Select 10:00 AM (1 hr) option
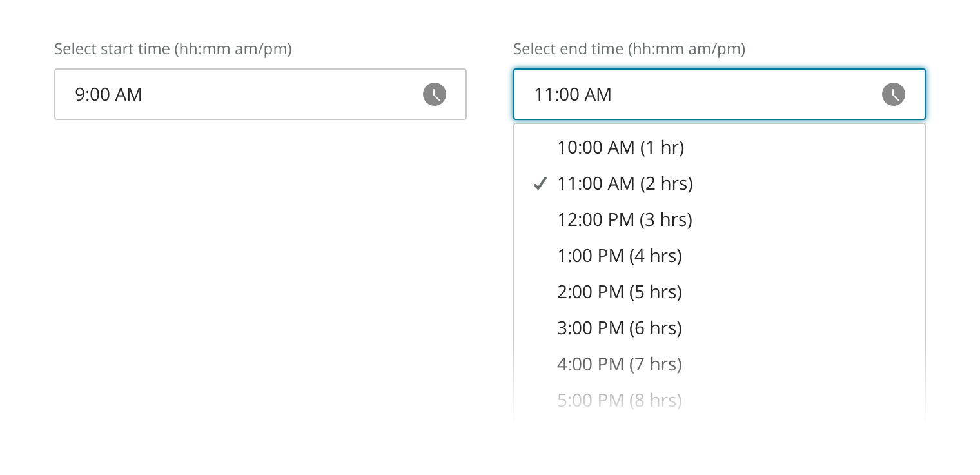Screen dimensions: 980x475 tap(620, 148)
